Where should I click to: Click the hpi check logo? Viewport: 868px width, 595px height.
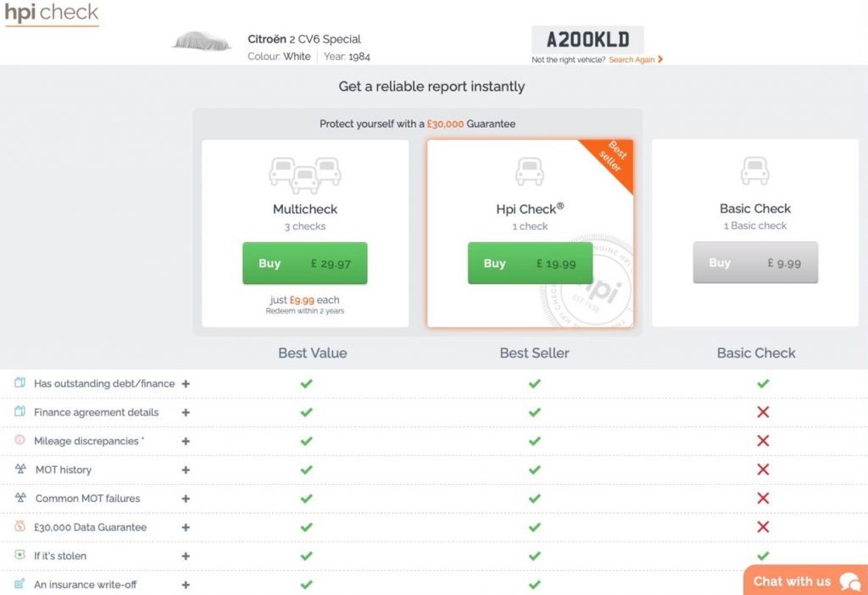point(51,14)
